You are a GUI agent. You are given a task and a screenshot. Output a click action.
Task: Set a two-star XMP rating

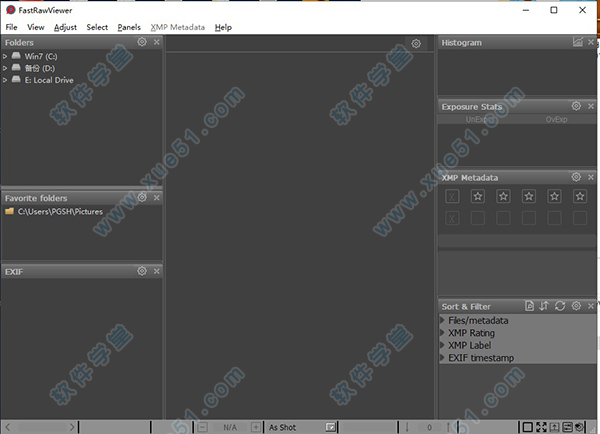503,197
